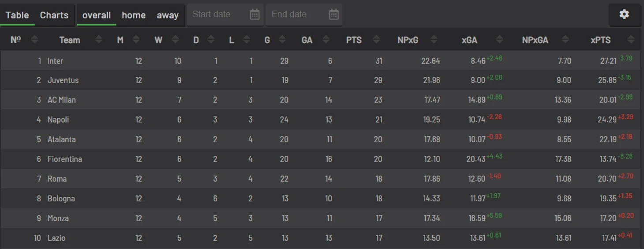Image resolution: width=644 pixels, height=249 pixels.
Task: Switch to the Table tab
Action: click(x=17, y=15)
